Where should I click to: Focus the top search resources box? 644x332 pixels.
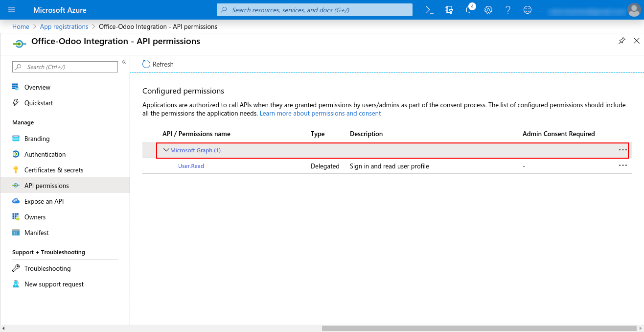[315, 10]
